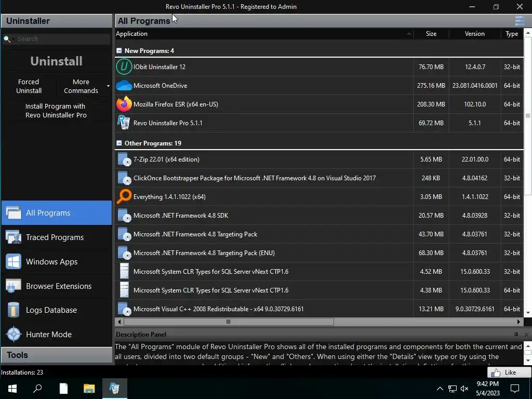Screen dimensions: 532x399
Task: Click the horizontal scrollbar thumb of the program list
Action: pyautogui.click(x=229, y=322)
